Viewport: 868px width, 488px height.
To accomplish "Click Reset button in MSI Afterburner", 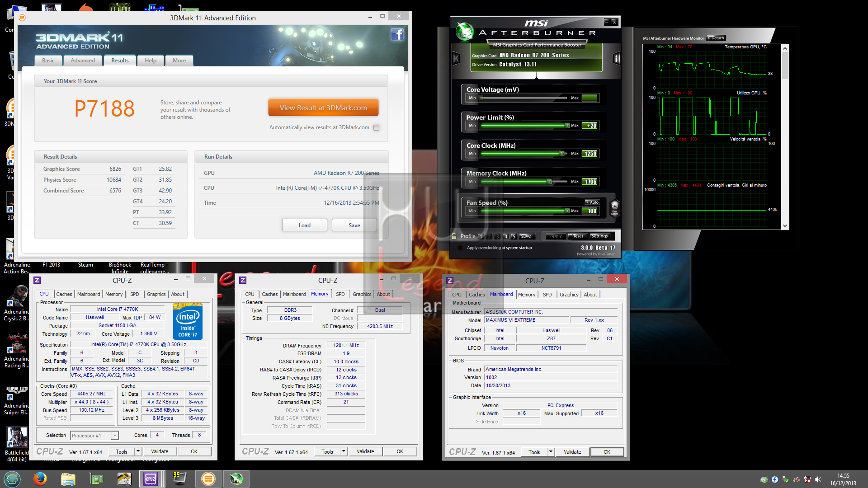I will tap(577, 236).
